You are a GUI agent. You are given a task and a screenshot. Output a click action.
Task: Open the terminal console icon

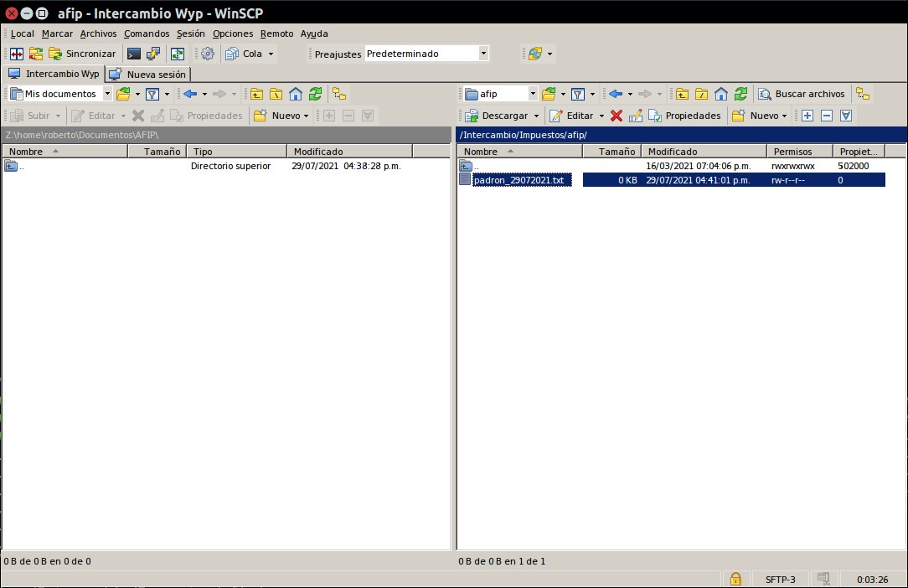pos(134,54)
